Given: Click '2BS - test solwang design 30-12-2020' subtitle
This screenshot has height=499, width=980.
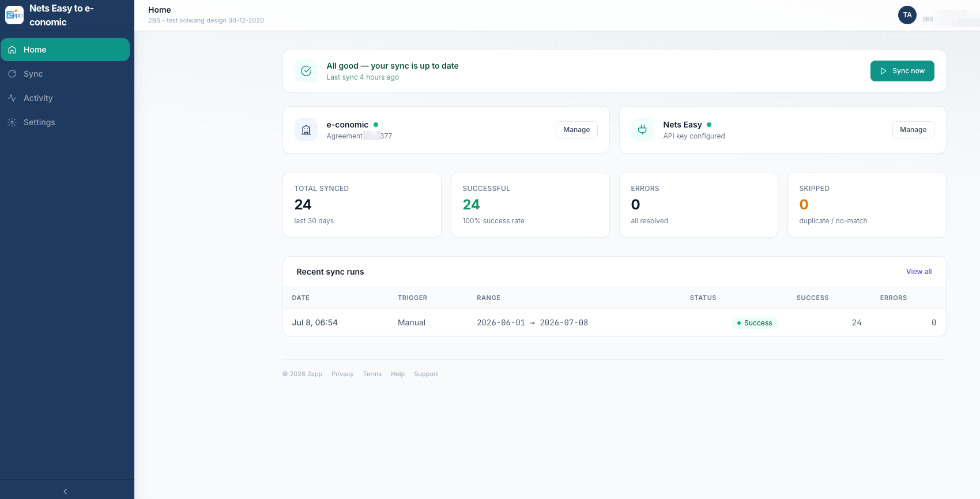Looking at the screenshot, I should [x=206, y=20].
